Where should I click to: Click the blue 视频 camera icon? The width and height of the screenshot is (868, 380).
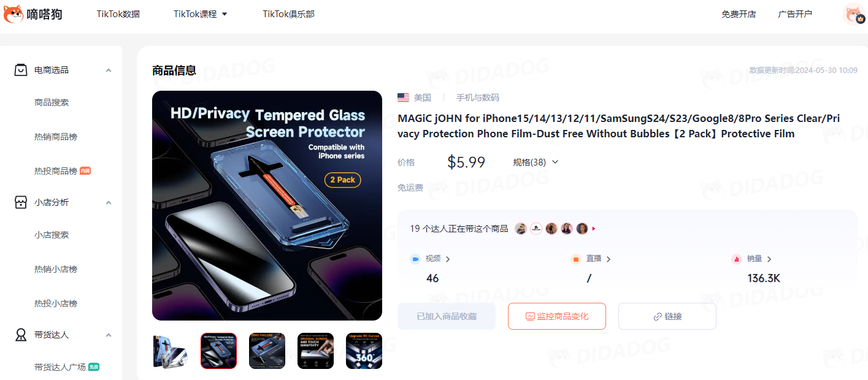tap(415, 259)
